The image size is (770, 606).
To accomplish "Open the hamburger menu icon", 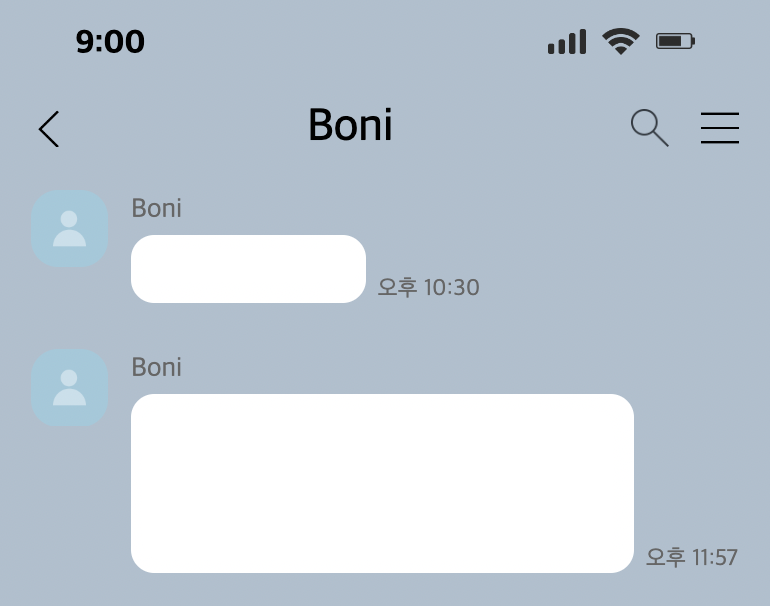I will coord(720,128).
